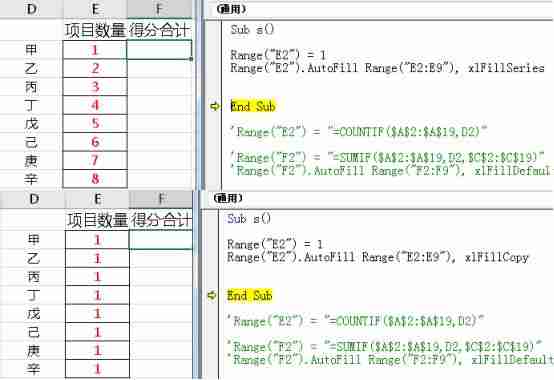The image size is (554, 380).
Task: Click the 庚 cell in bottom spreadsheet
Action: (34, 350)
